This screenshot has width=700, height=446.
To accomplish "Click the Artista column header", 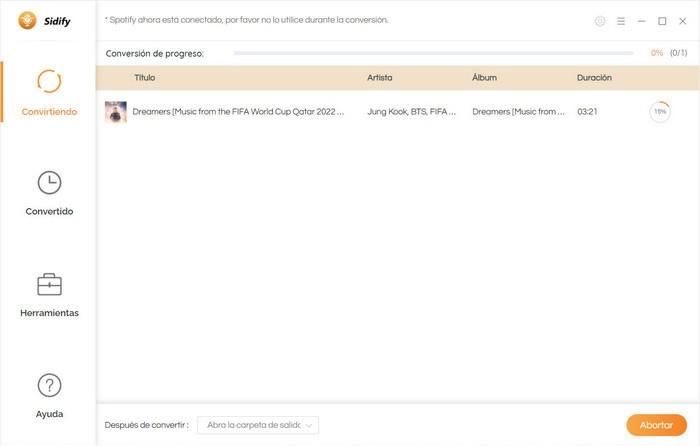I will pyautogui.click(x=379, y=78).
